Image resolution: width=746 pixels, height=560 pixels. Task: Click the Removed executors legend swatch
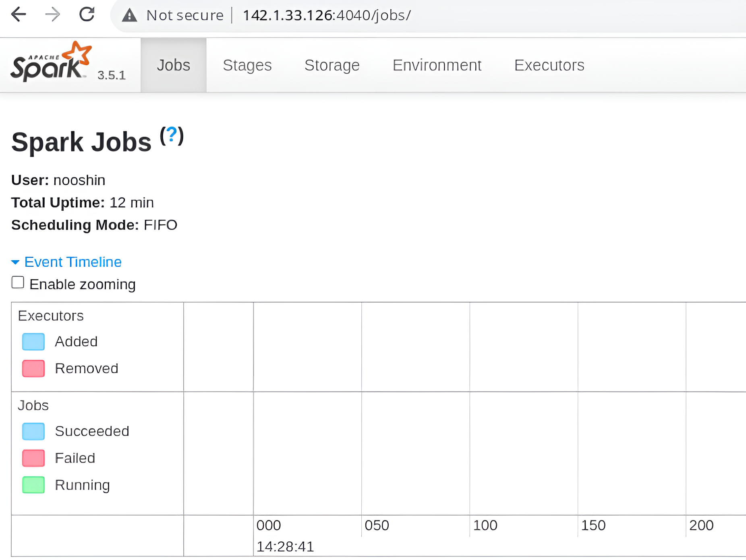(x=33, y=368)
